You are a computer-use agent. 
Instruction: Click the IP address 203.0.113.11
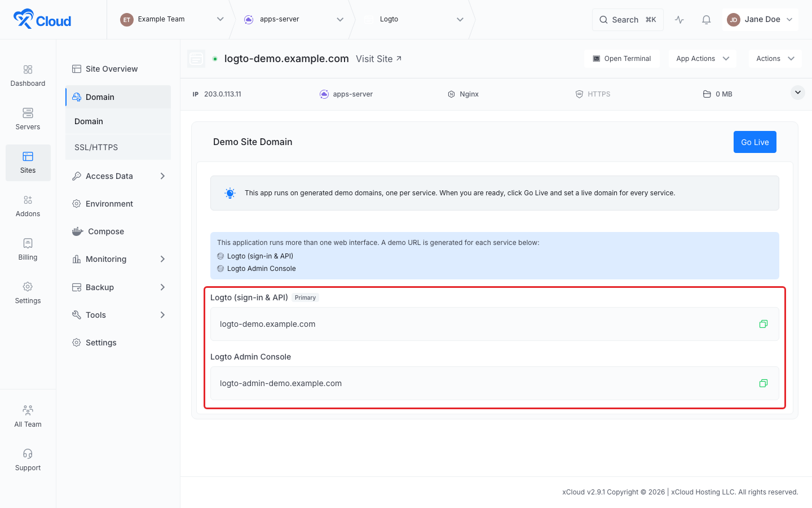[x=223, y=94]
